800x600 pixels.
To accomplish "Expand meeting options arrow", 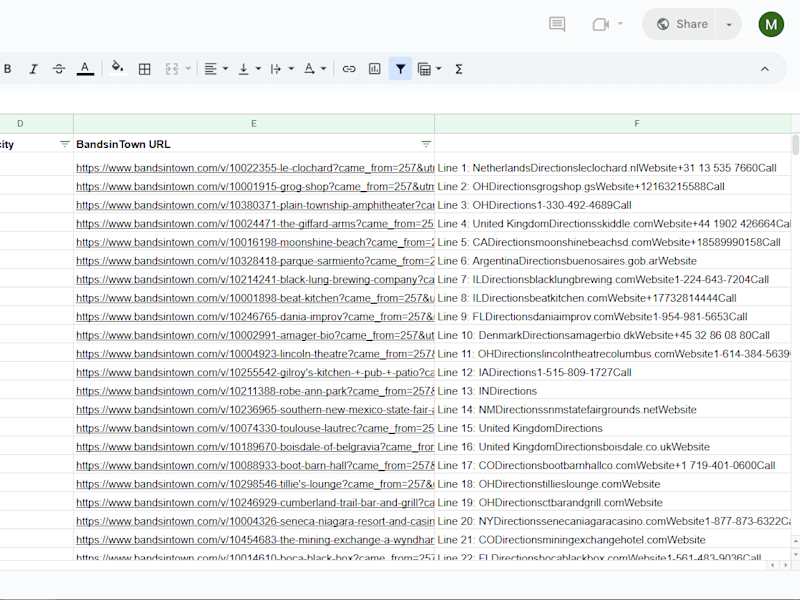I will 620,23.
